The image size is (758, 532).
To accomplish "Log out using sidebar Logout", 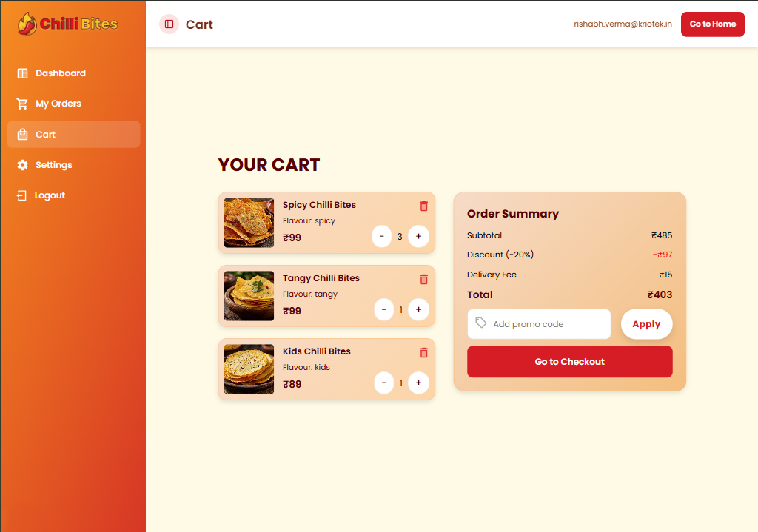I will click(50, 195).
